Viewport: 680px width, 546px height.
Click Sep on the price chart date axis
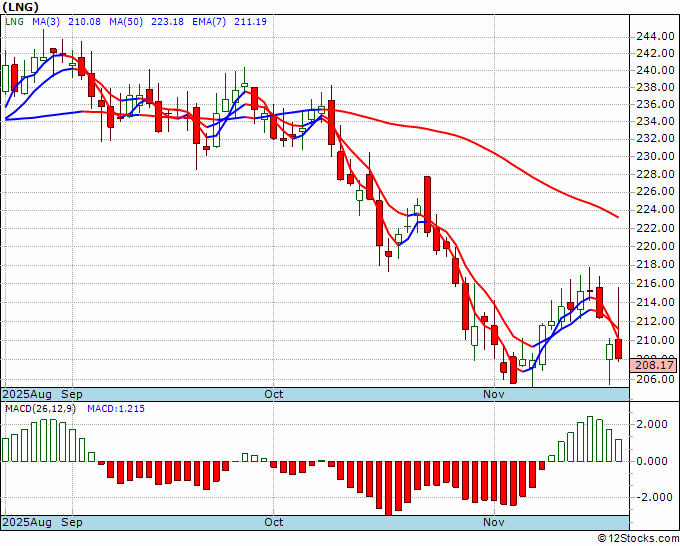[72, 394]
